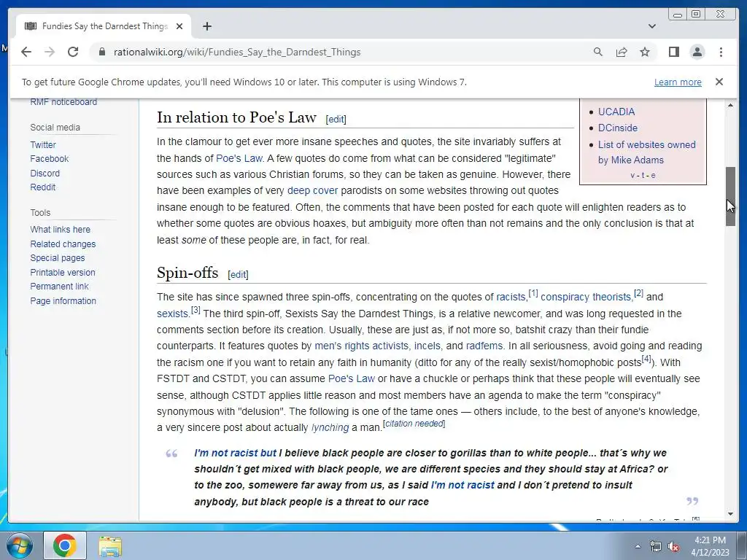Open Related changes in Tools
The image size is (747, 560).
(63, 244)
